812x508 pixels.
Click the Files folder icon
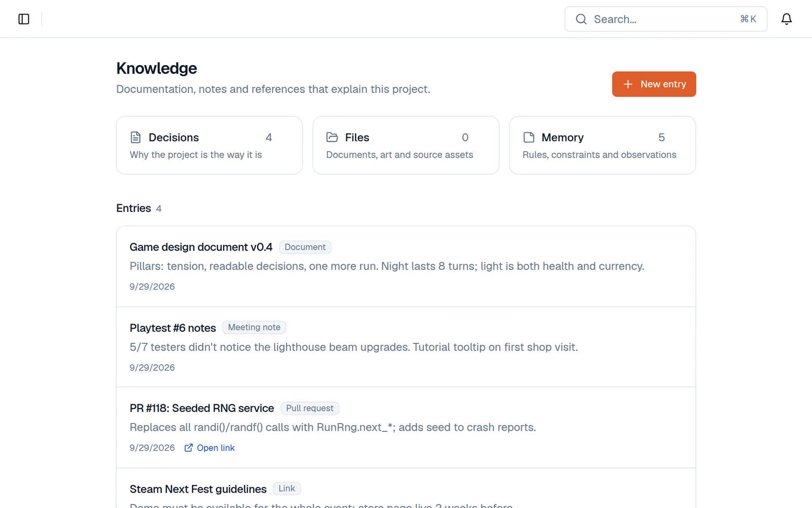click(x=332, y=137)
